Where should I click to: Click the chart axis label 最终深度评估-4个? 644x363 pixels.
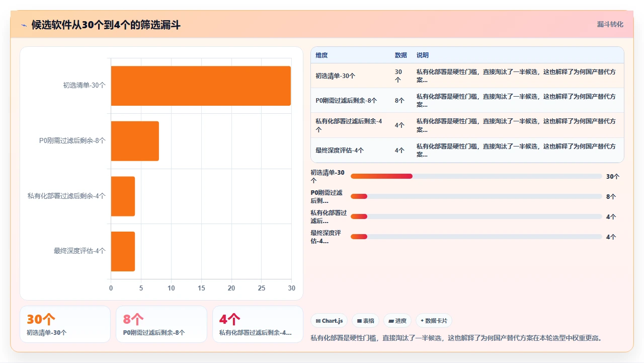pos(80,251)
